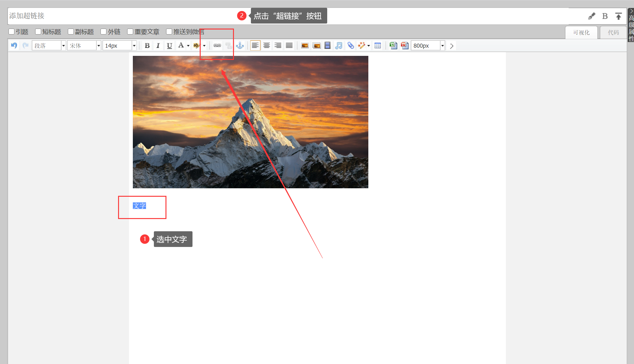Undo the last edit
The height and width of the screenshot is (364, 634).
point(14,45)
